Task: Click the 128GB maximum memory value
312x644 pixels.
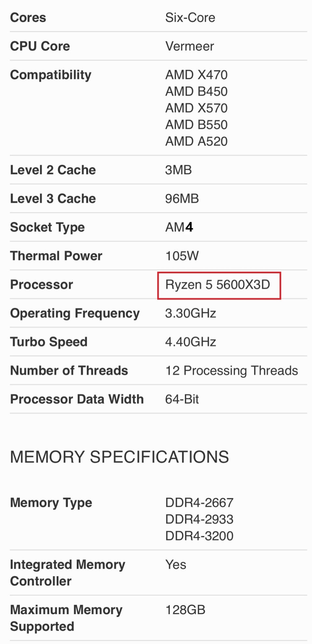Action: 185,610
